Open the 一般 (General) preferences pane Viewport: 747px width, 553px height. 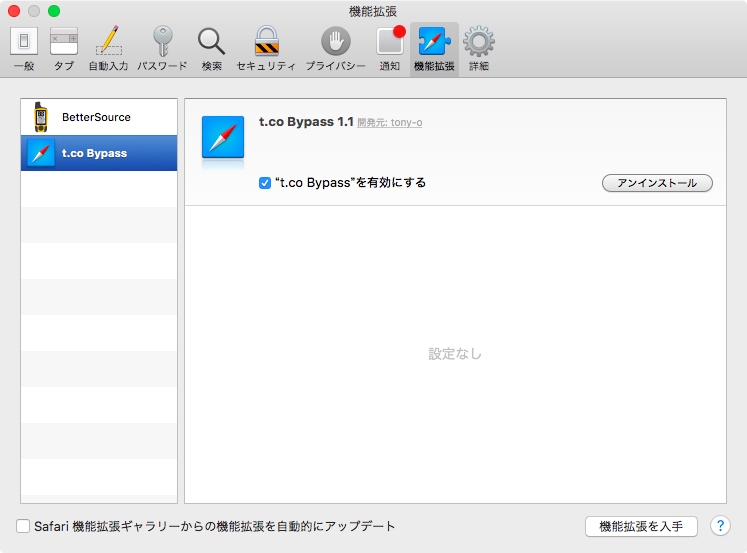[24, 48]
